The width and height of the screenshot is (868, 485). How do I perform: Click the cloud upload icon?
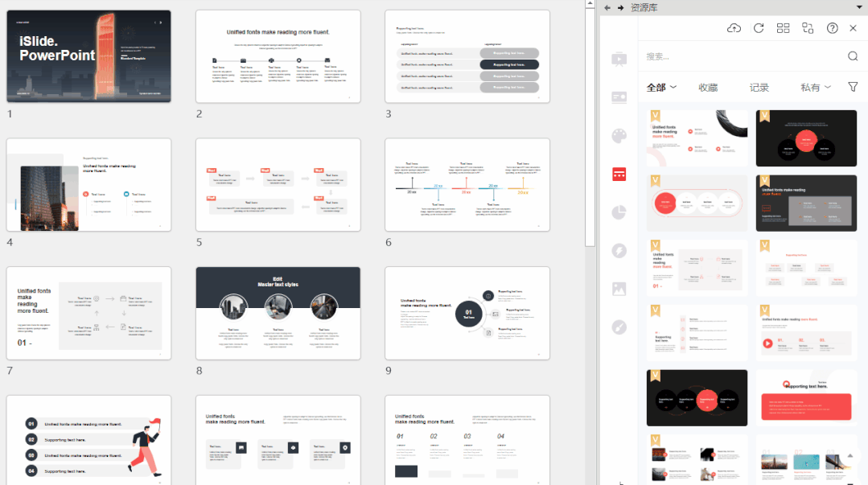[x=734, y=28]
